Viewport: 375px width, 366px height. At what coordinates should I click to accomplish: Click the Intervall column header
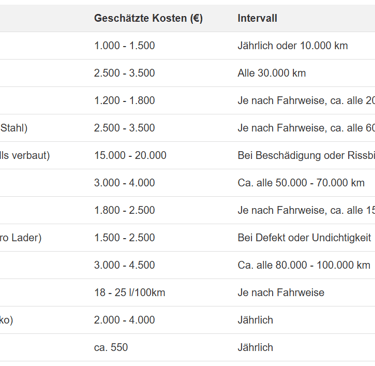coord(257,18)
